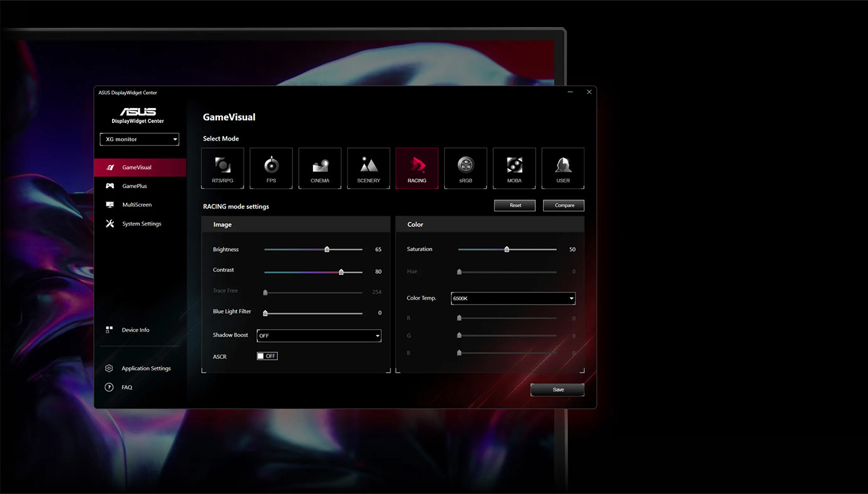The height and width of the screenshot is (494, 868).
Task: Click the Brightness slider handle
Action: click(327, 249)
